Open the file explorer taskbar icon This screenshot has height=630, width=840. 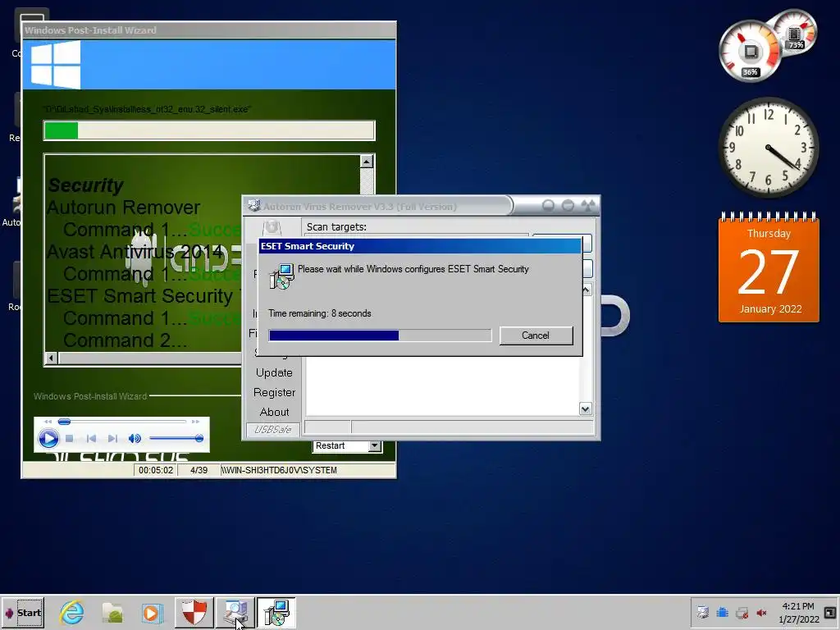112,613
